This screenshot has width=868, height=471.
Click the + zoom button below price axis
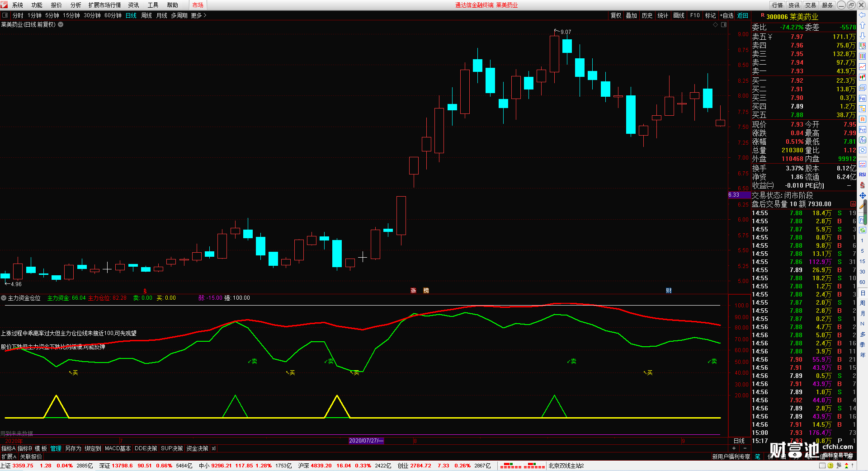coord(734,448)
